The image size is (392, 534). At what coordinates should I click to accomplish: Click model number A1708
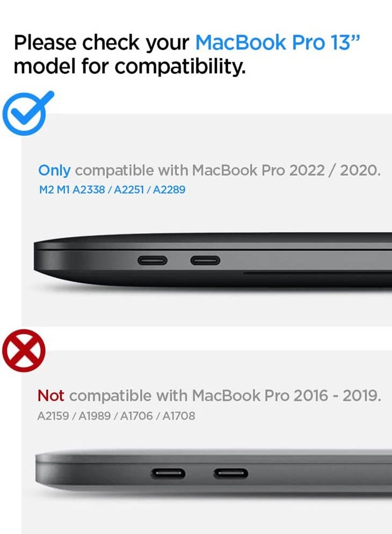click(179, 416)
